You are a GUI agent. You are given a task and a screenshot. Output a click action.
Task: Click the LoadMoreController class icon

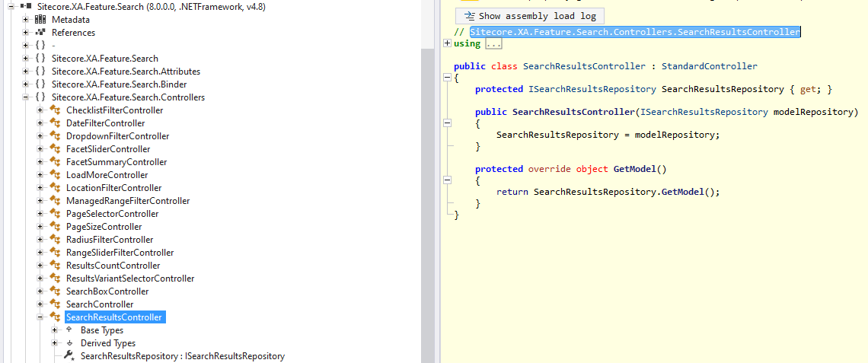[x=55, y=175]
